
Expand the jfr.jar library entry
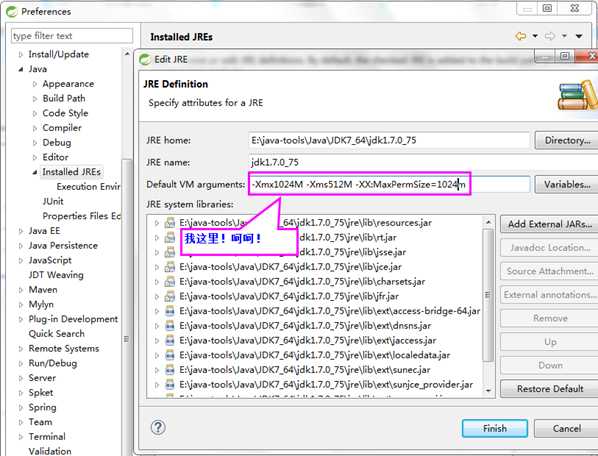pos(156,296)
